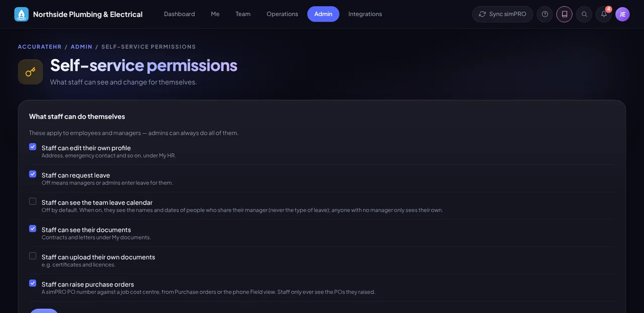644x313 pixels.
Task: Go to the Dashboard tab
Action: click(180, 14)
